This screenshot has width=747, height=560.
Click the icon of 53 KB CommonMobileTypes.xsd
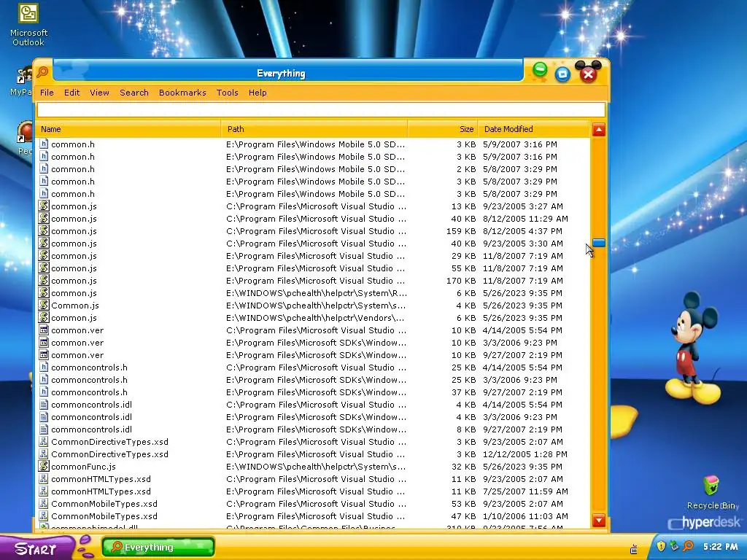[44, 503]
